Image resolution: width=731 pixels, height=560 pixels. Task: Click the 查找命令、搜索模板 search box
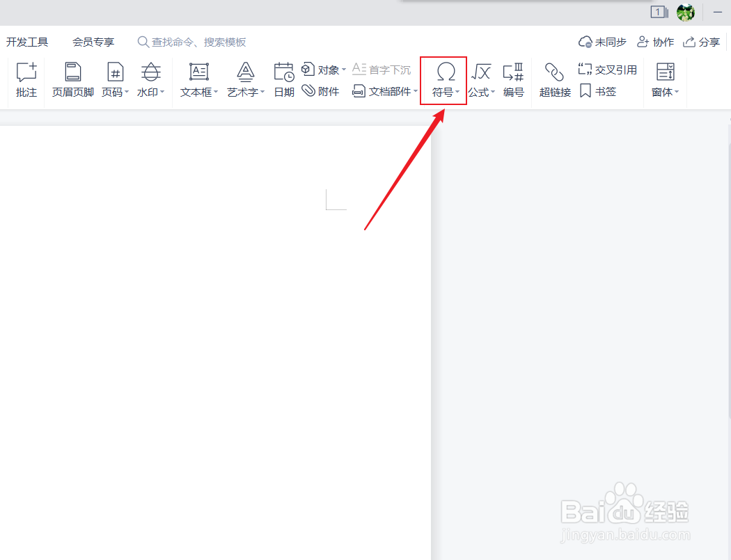[x=191, y=42]
